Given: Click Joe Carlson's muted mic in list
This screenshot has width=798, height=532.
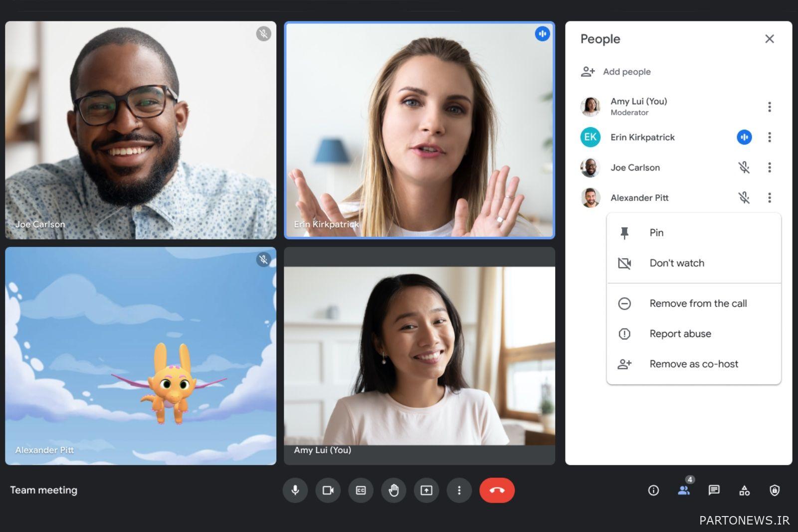Looking at the screenshot, I should click(x=744, y=168).
